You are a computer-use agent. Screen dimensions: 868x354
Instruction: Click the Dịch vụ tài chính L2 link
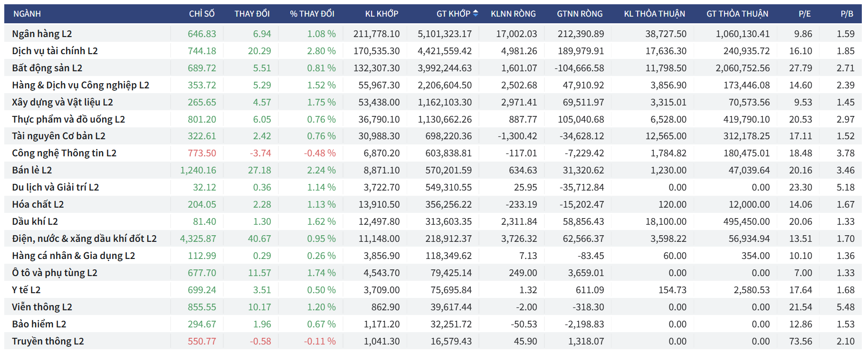coord(55,51)
